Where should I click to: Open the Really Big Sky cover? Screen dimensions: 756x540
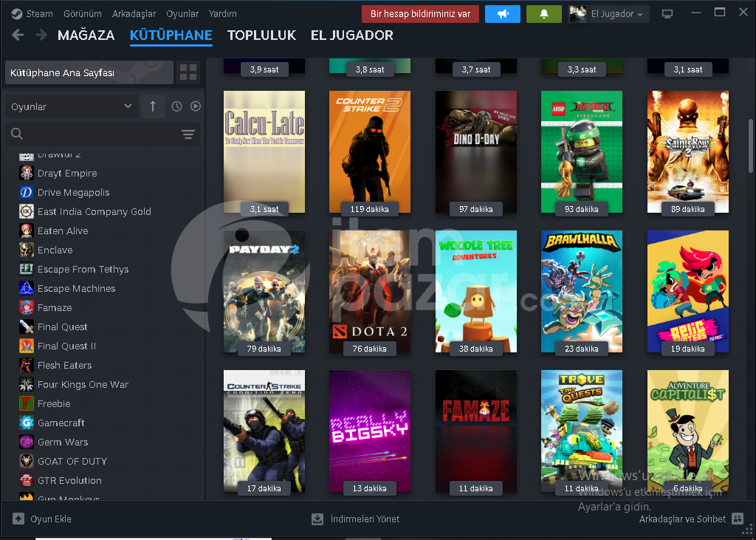(x=370, y=431)
